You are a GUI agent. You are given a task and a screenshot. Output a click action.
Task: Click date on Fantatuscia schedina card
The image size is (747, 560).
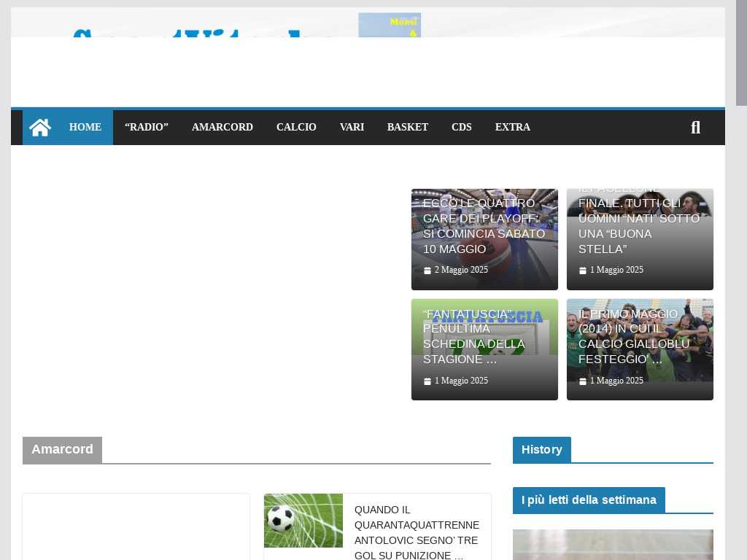pos(461,381)
